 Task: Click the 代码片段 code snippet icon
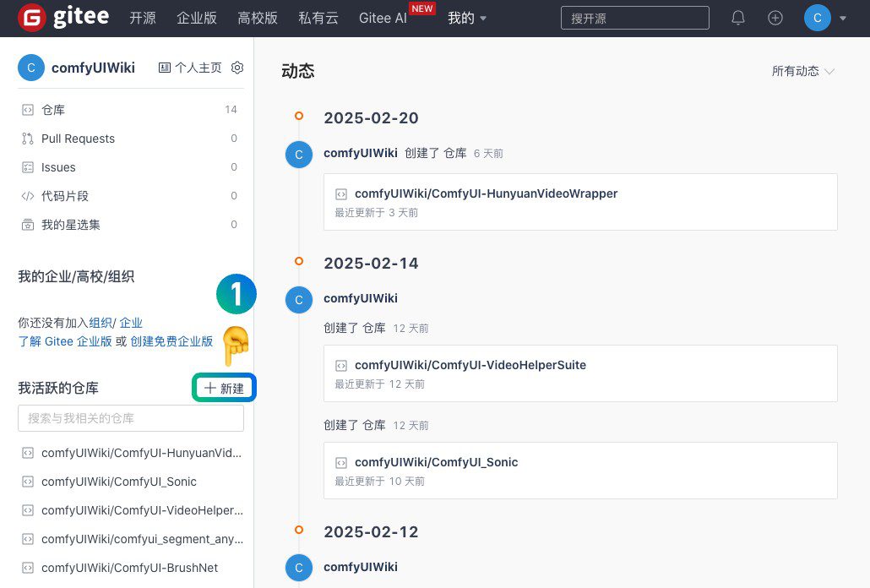point(28,196)
